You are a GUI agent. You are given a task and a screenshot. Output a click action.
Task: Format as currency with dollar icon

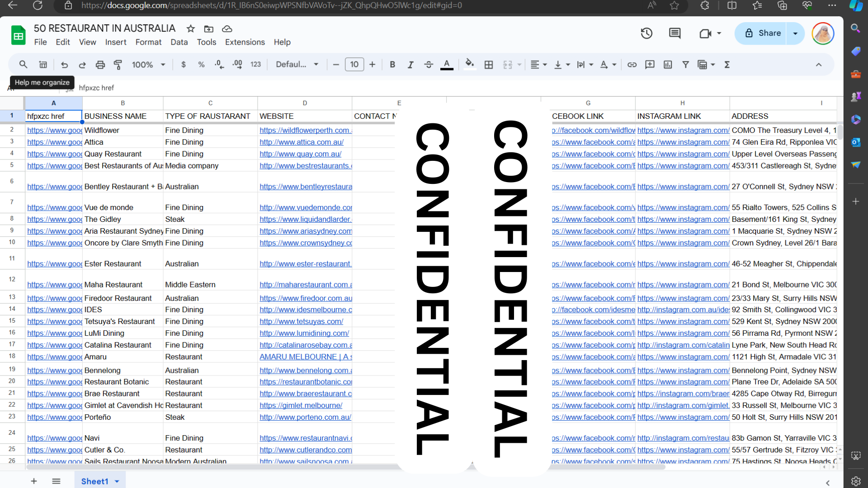(x=183, y=65)
